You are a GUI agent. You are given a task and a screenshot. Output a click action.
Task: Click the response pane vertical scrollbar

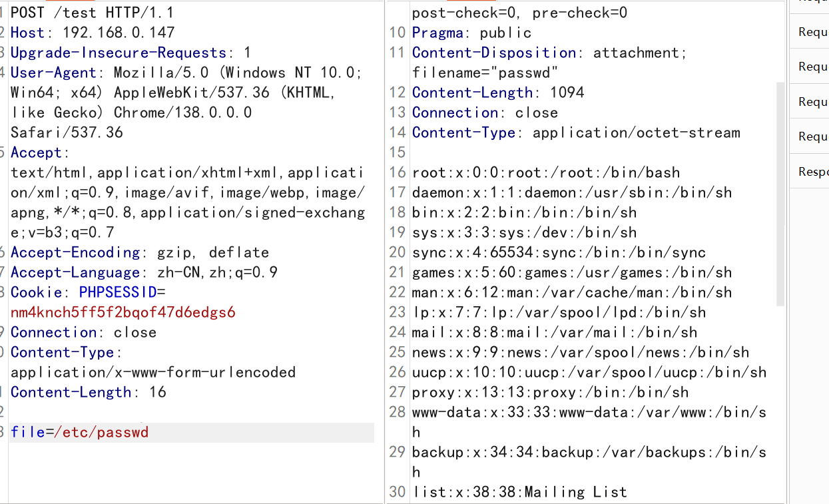click(x=780, y=193)
